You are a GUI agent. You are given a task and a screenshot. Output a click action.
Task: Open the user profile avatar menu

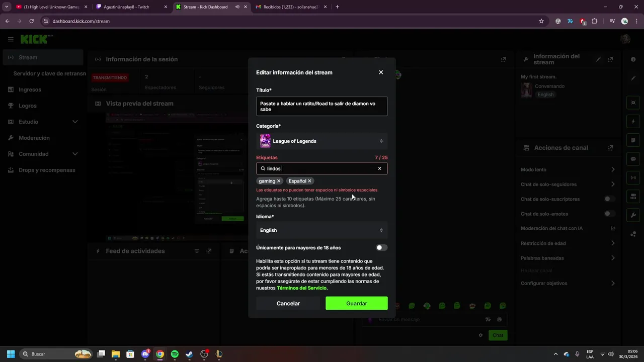pyautogui.click(x=625, y=39)
